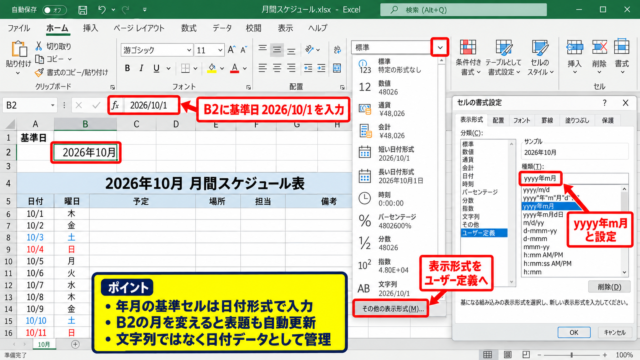Switch to the Data ribbon tab

pyautogui.click(x=222, y=28)
